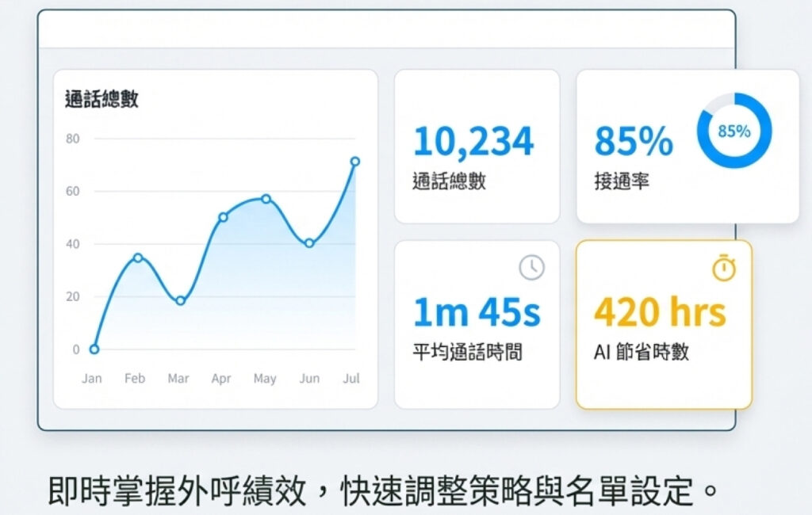Click the 通話總數 chart title
This screenshot has height=515, width=812.
tap(101, 99)
